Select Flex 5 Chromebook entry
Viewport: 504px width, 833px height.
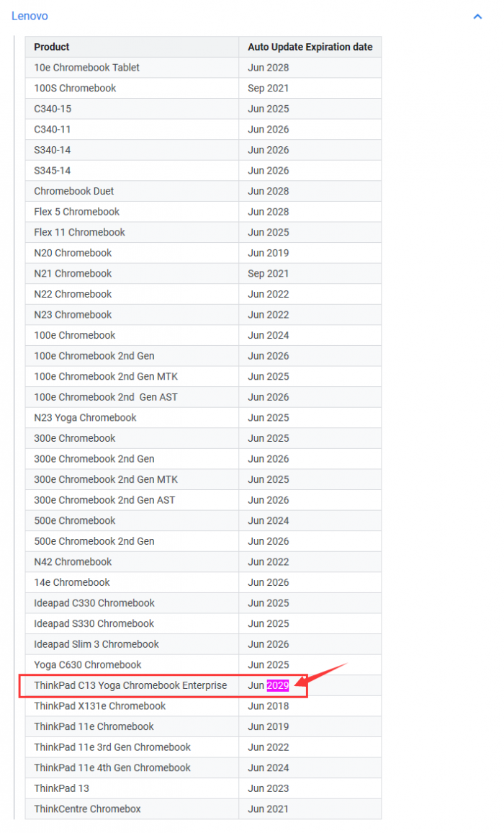[77, 212]
